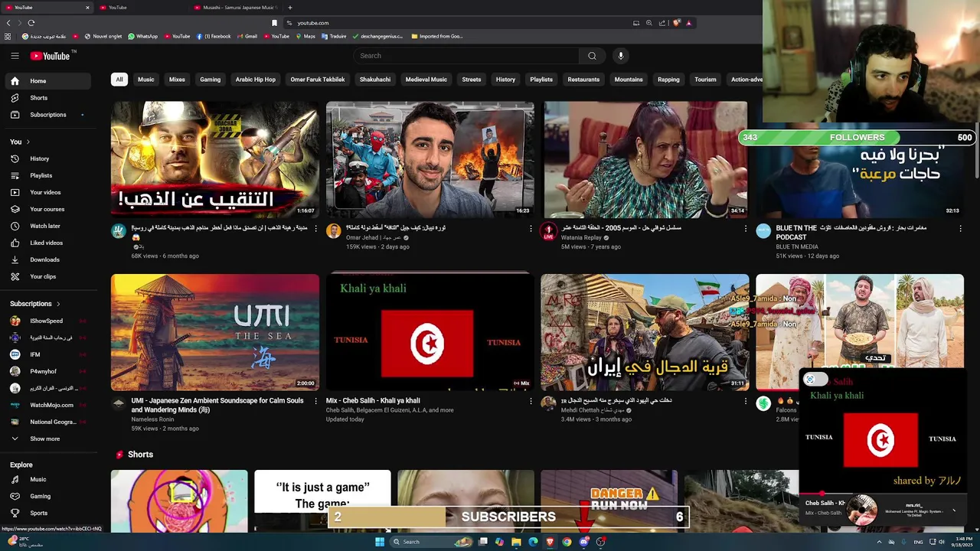The image size is (980, 551).
Task: Open more options for UMI video
Action: [x=315, y=401]
